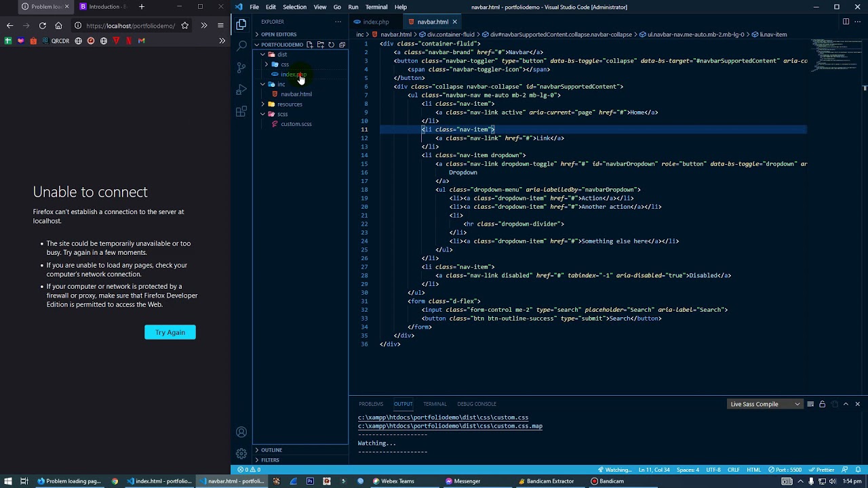Open the Terminal menu
Viewport: 868px width, 488px height.
[x=376, y=7]
